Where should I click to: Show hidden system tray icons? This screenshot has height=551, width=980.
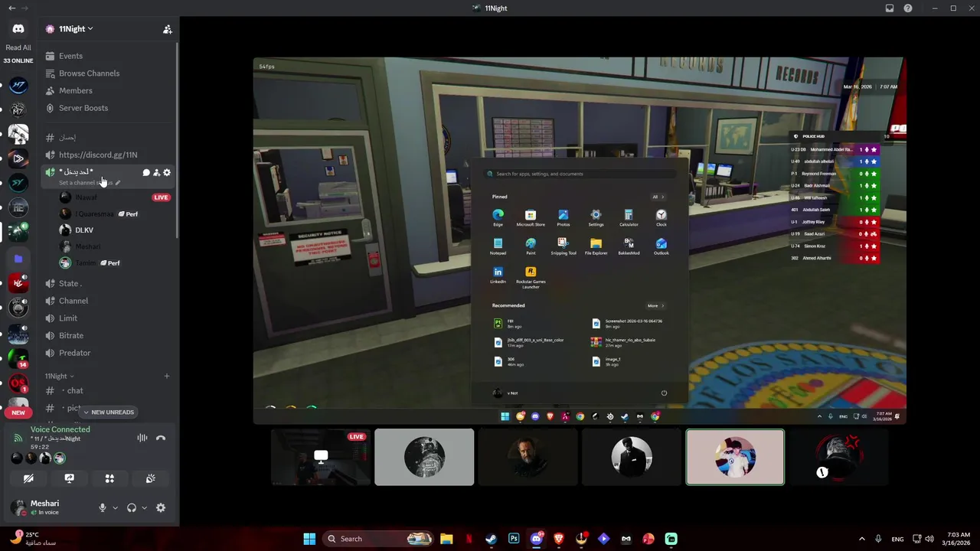point(862,539)
